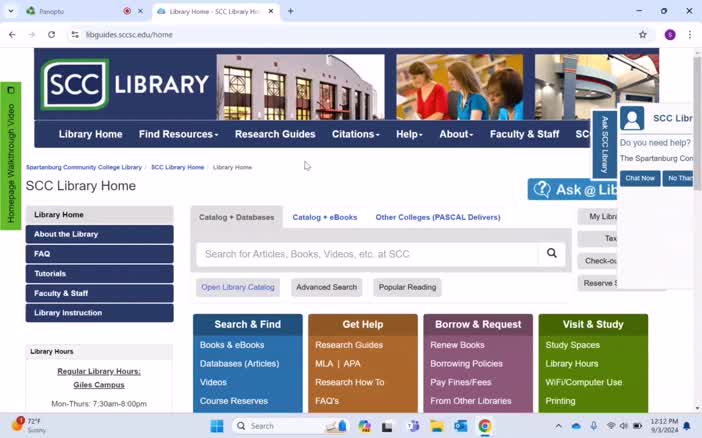
Task: Open the Homepage Walkthrough Video side tab
Action: tap(11, 156)
